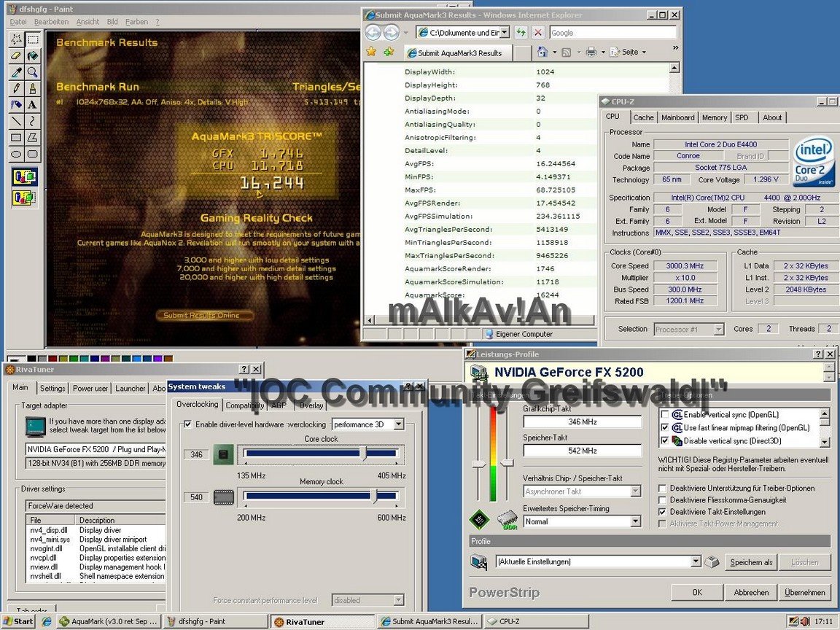
Task: Click the Übernehmen button
Action: tap(805, 593)
